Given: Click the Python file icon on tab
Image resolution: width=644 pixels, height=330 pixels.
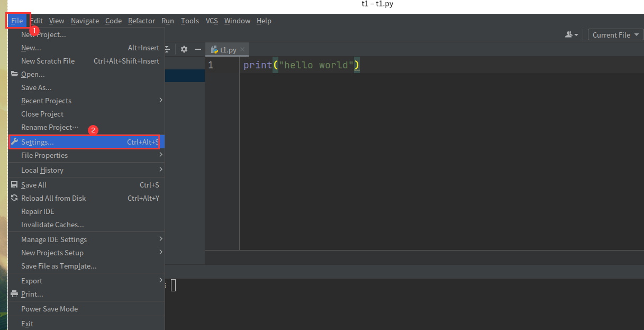Looking at the screenshot, I should pyautogui.click(x=214, y=50).
